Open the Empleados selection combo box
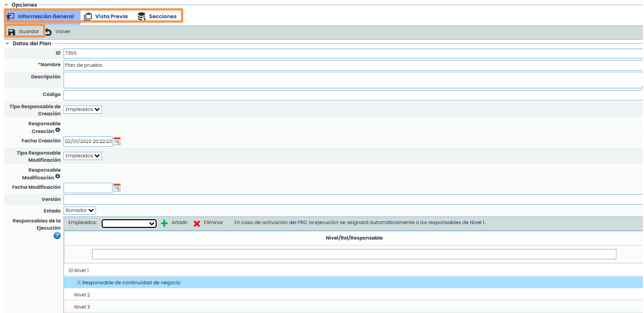Image resolution: width=644 pixels, height=313 pixels. tap(130, 223)
